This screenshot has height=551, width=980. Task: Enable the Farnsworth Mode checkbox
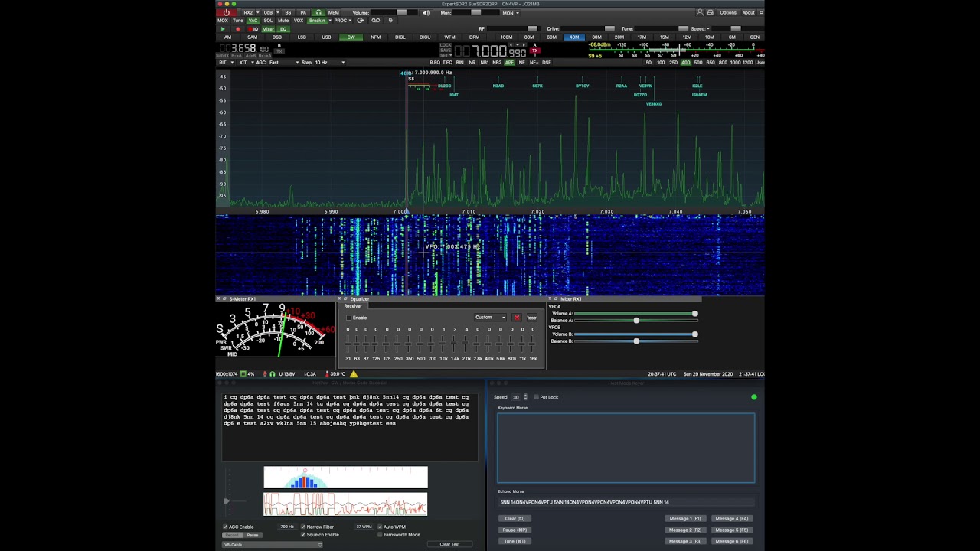[380, 535]
